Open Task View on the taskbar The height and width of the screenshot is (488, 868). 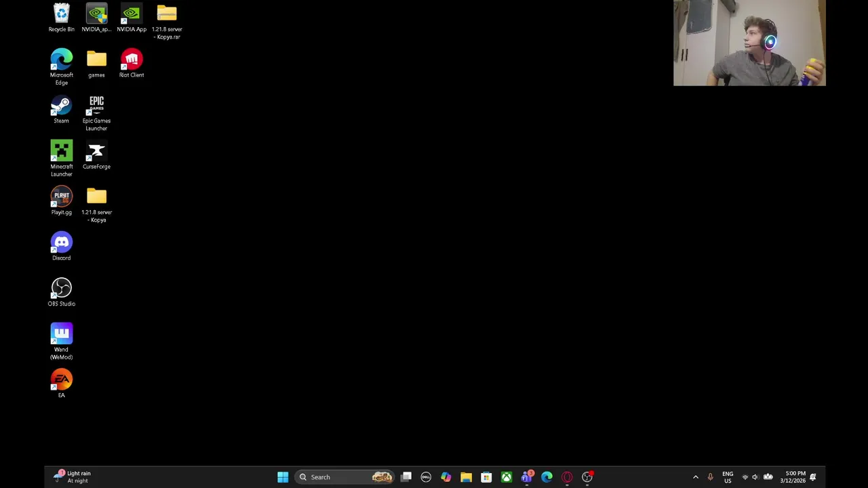(x=406, y=477)
